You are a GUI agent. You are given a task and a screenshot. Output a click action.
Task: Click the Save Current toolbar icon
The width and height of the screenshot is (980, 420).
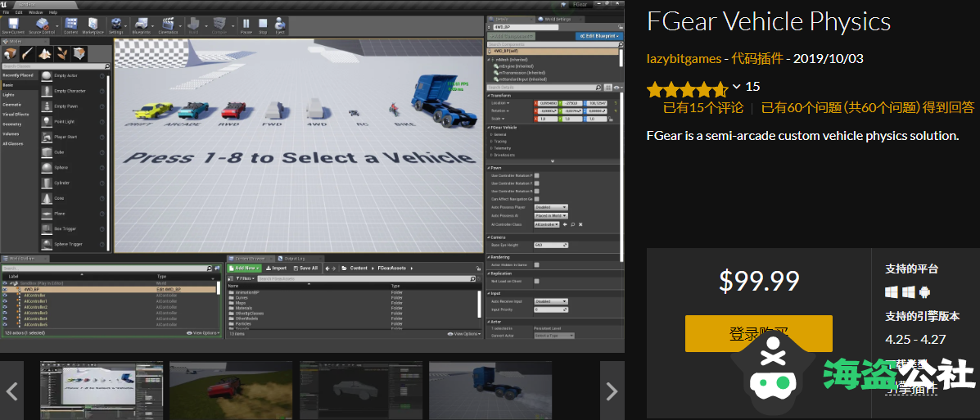12,25
